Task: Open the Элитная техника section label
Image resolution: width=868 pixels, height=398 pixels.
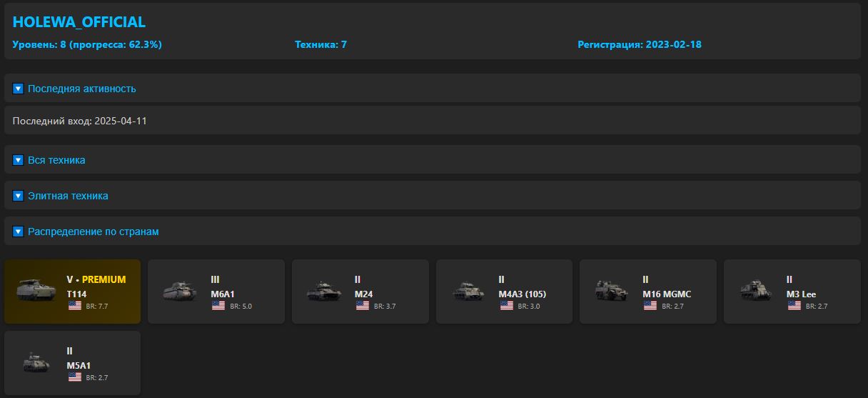Action: tap(68, 196)
